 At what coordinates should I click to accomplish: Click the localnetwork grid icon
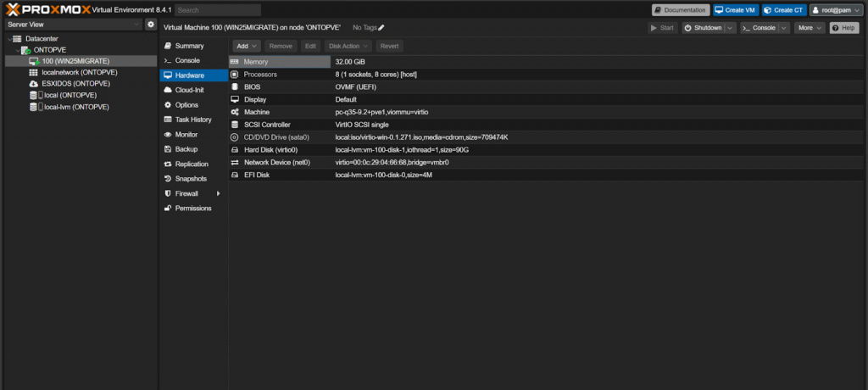pyautogui.click(x=33, y=73)
